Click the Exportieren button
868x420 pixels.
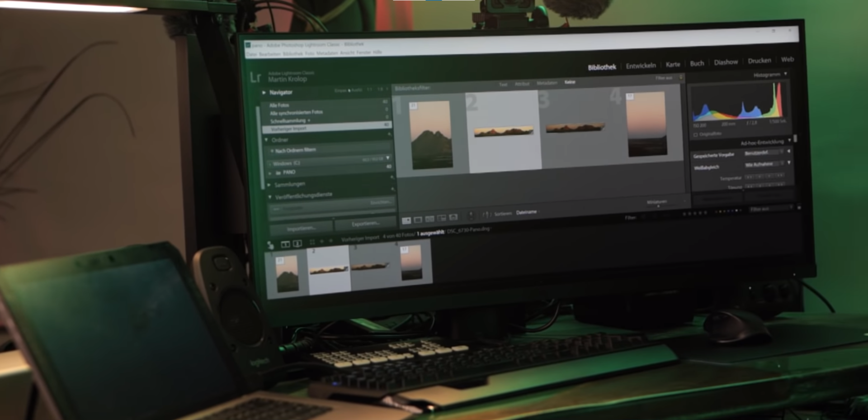pyautogui.click(x=365, y=224)
